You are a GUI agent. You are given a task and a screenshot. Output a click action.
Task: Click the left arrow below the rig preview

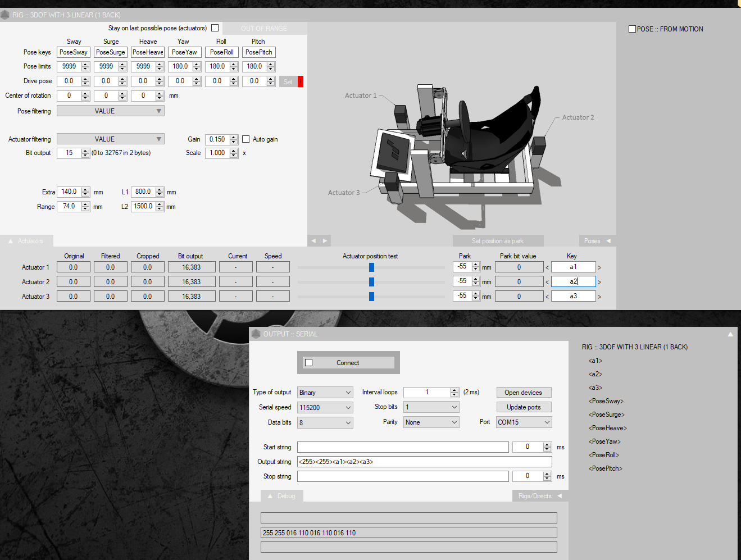coord(313,241)
